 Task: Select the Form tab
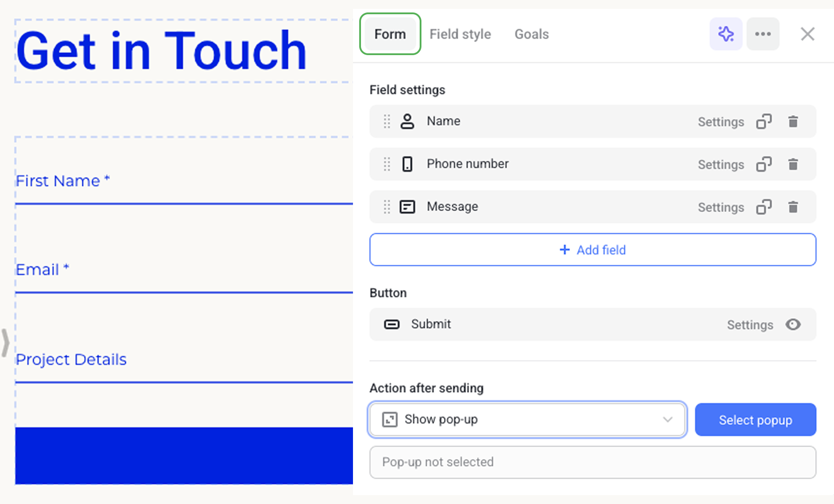tap(390, 34)
